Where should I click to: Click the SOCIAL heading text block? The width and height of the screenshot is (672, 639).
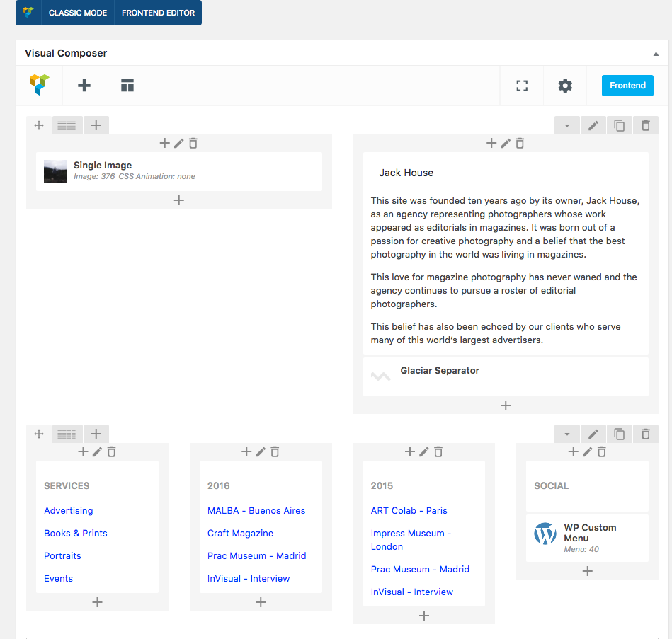(587, 486)
